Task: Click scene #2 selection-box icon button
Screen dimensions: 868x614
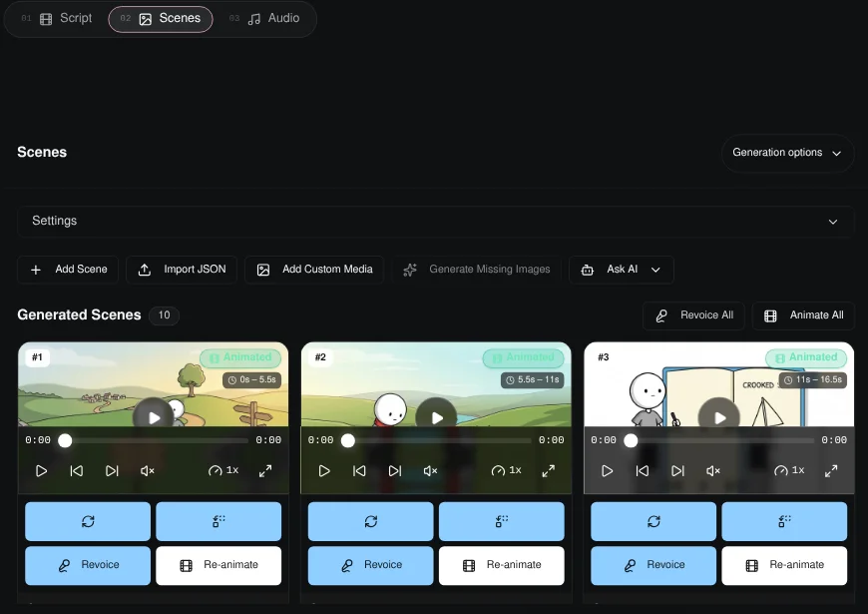Action: click(x=502, y=521)
